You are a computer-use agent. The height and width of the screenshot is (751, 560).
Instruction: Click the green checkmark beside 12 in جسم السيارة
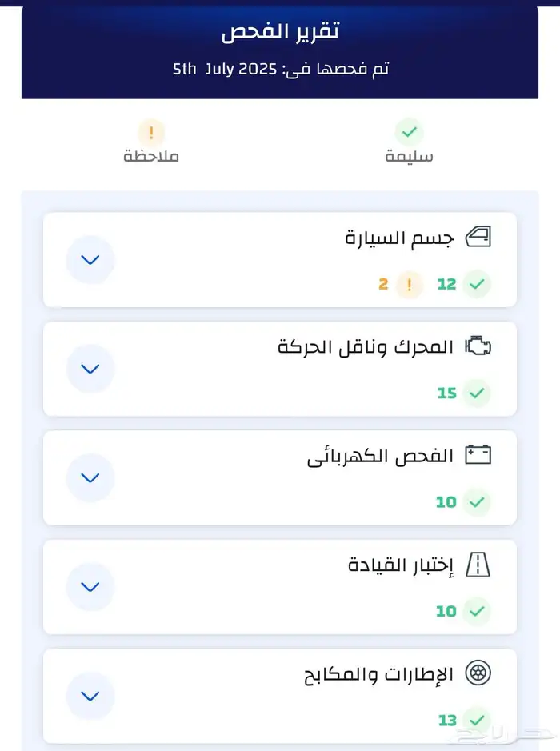478,284
